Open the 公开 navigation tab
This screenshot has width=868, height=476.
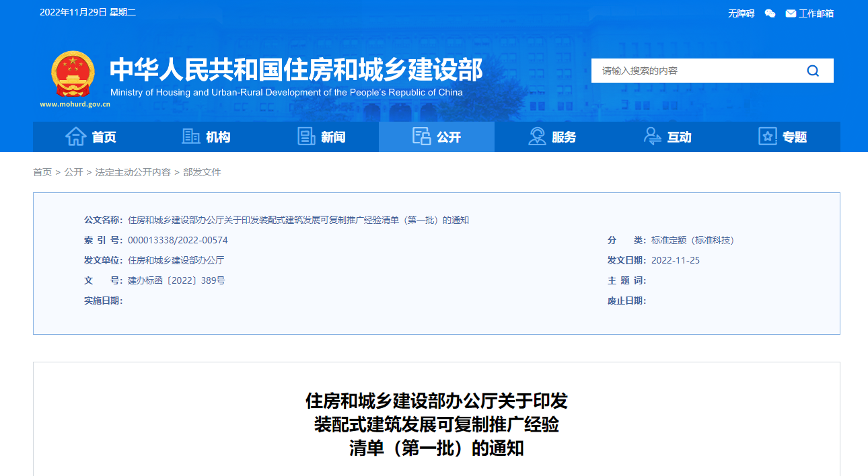tap(437, 137)
